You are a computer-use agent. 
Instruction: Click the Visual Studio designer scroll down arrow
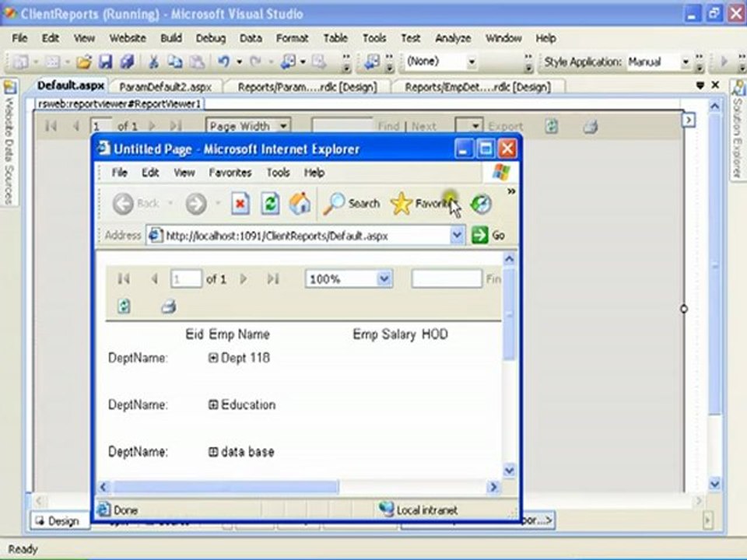tap(714, 484)
